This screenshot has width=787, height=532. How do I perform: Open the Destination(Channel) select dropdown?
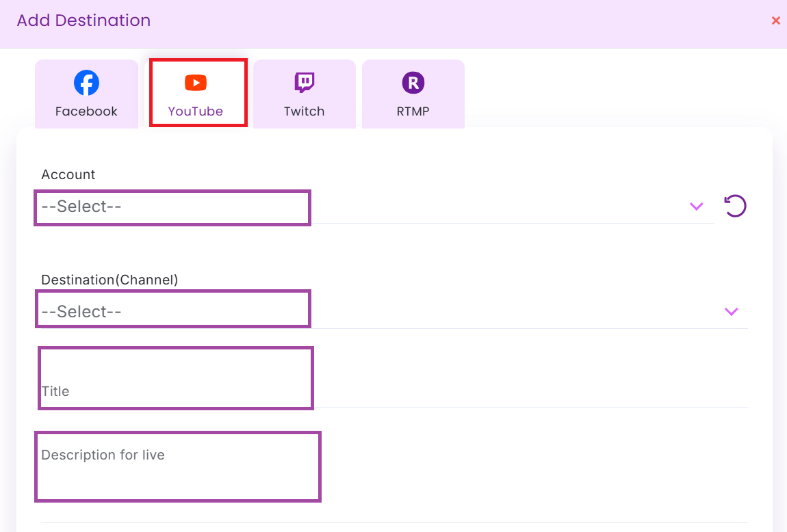pyautogui.click(x=394, y=312)
